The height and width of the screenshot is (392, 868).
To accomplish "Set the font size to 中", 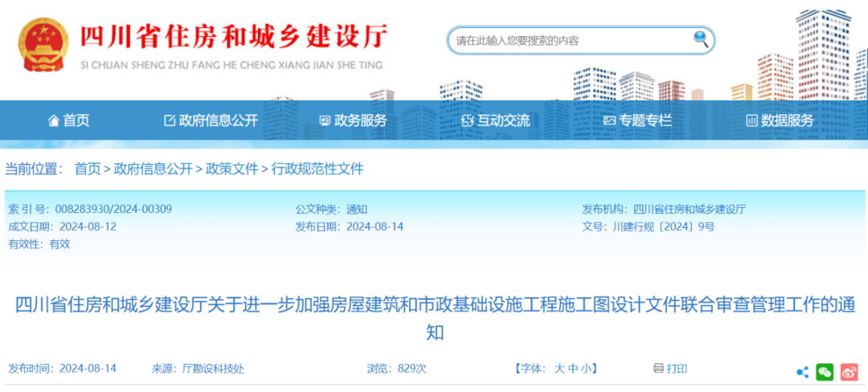I will [573, 369].
